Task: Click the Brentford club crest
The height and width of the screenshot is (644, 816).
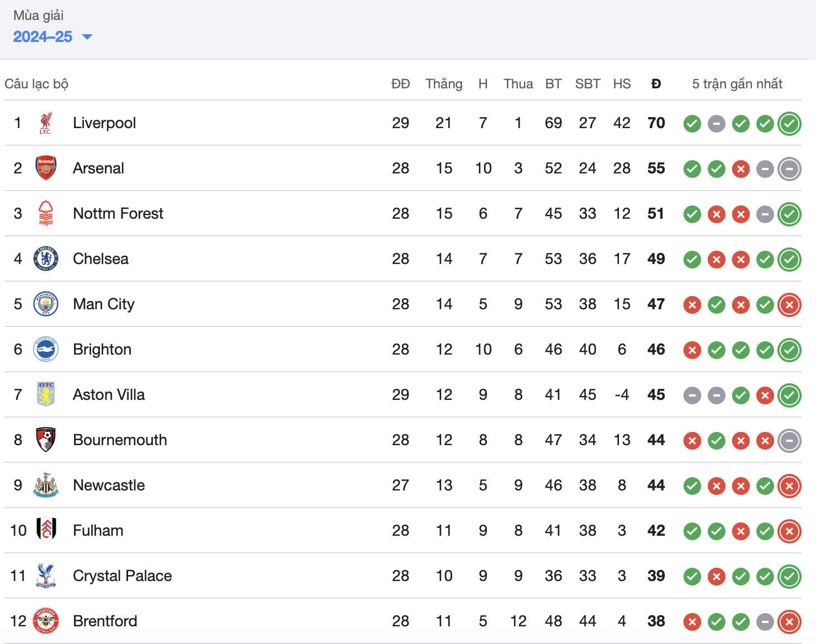Action: [46, 621]
